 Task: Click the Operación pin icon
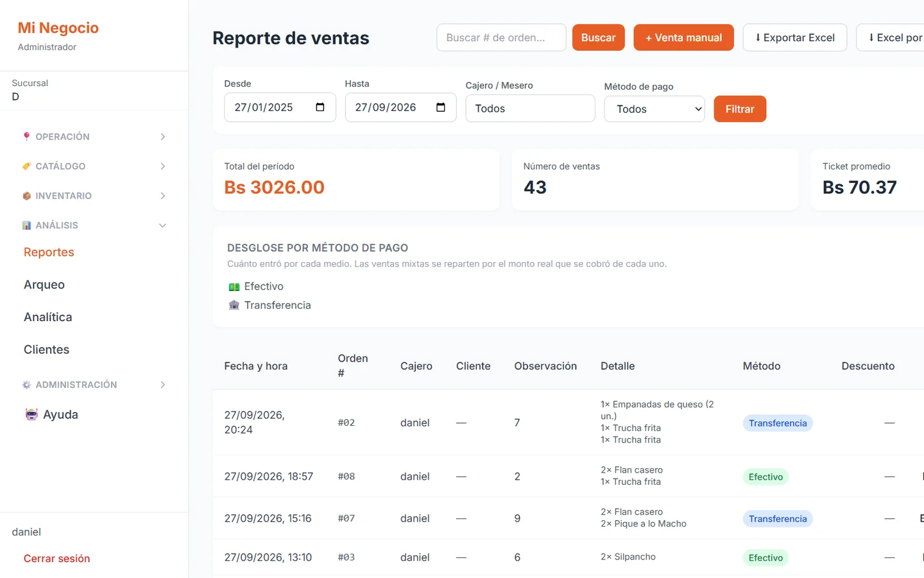[26, 137]
